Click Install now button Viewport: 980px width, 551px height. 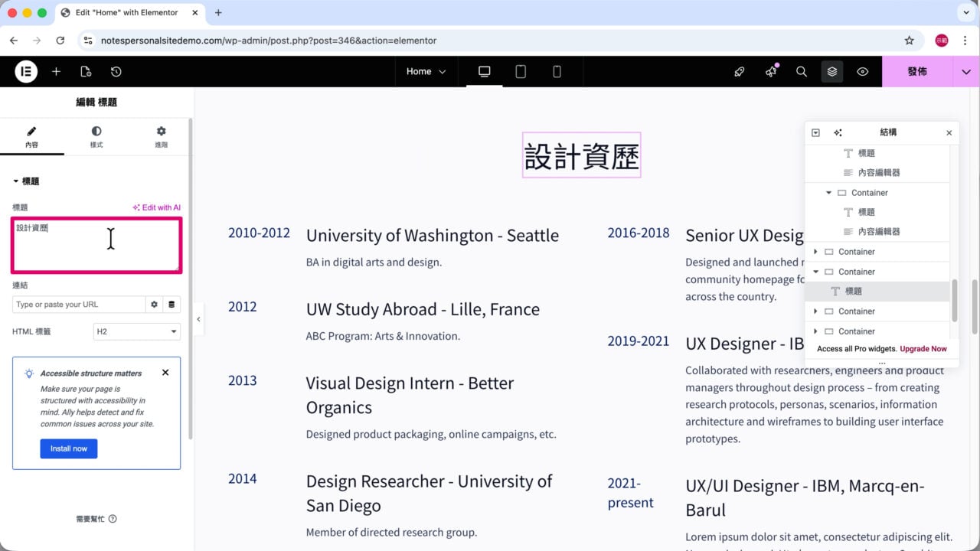click(69, 448)
